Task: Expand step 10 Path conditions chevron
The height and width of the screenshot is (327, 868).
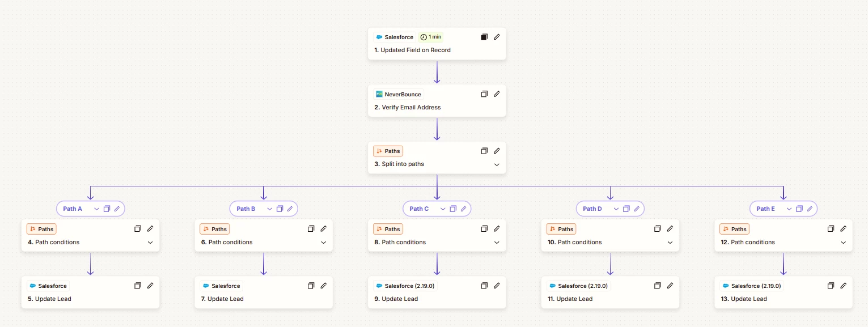Action: coord(670,243)
